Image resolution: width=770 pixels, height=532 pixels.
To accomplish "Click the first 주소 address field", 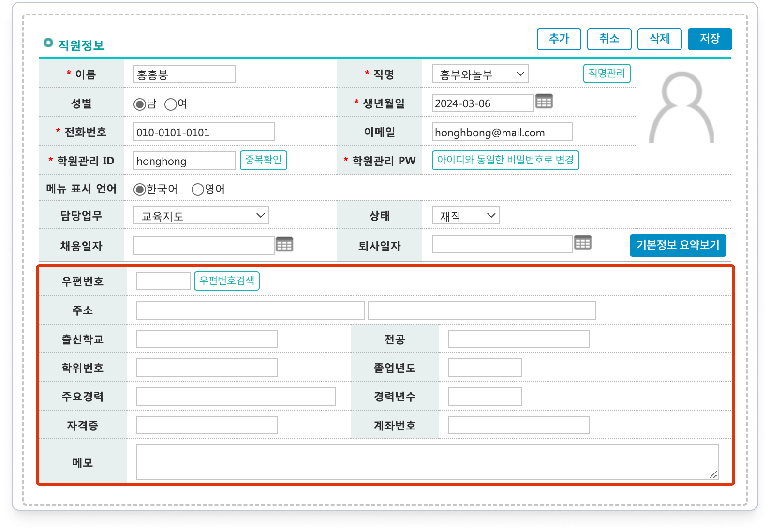I will click(251, 310).
